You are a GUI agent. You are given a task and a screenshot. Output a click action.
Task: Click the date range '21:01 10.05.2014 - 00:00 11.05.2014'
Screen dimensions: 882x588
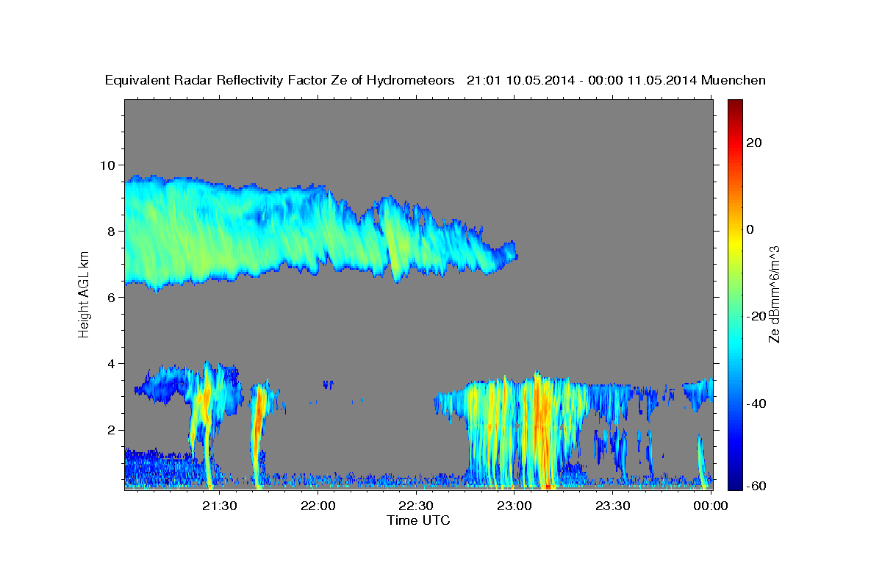click(582, 80)
